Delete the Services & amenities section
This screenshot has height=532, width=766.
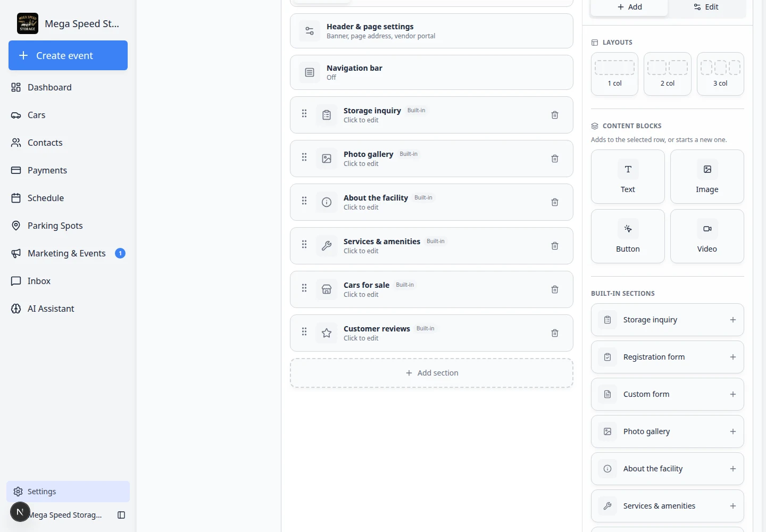(555, 246)
